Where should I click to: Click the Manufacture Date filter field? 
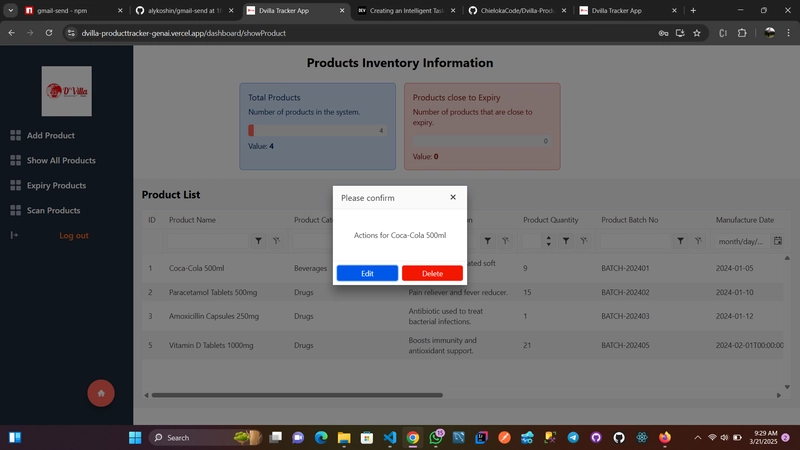741,241
